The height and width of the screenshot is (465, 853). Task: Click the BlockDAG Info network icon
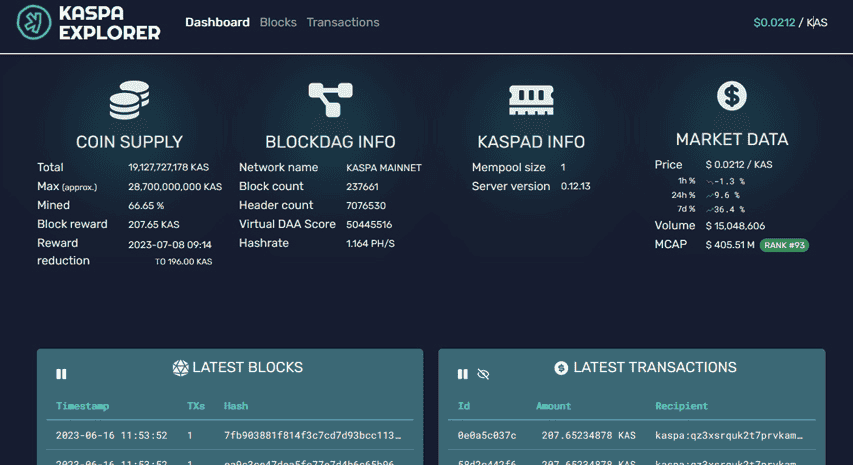pos(330,100)
